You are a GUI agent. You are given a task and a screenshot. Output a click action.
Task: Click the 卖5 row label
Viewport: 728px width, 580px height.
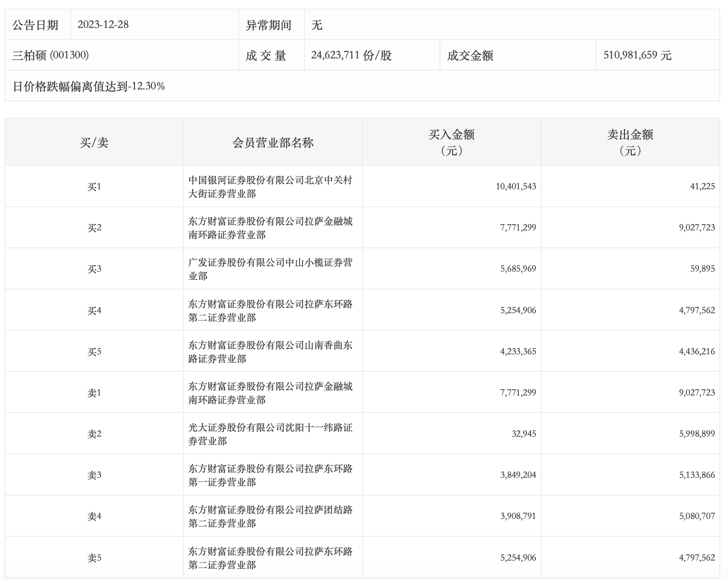[x=94, y=558]
